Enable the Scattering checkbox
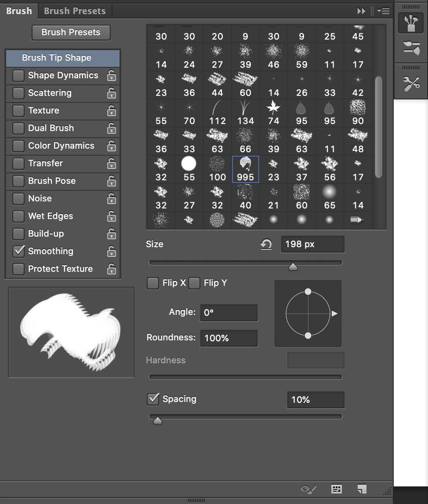This screenshot has width=428, height=504. click(x=18, y=93)
